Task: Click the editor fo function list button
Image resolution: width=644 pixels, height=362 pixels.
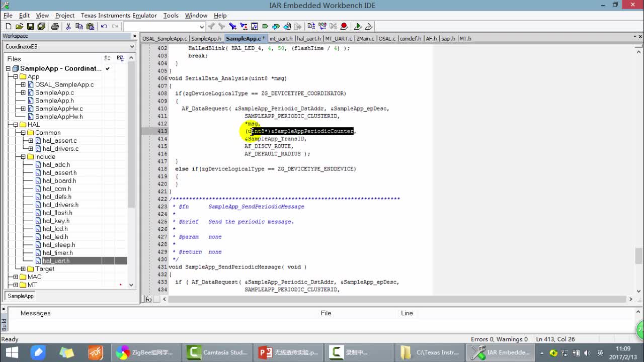Action: click(x=148, y=299)
